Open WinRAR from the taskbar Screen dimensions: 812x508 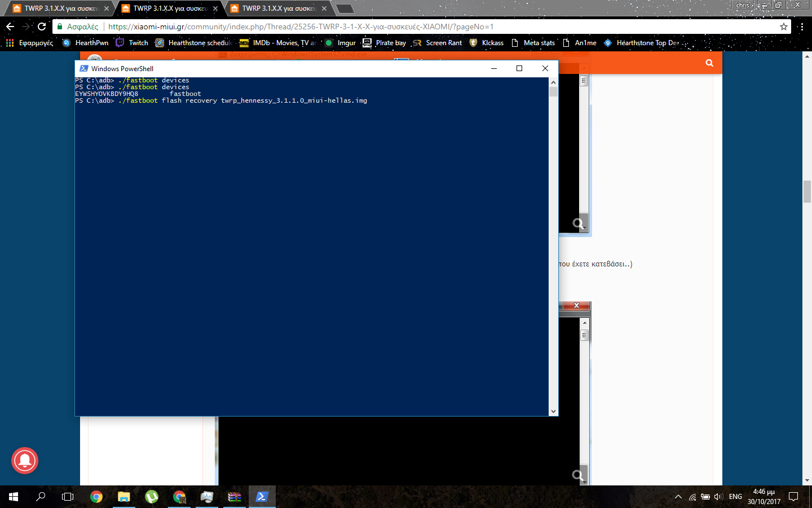235,497
